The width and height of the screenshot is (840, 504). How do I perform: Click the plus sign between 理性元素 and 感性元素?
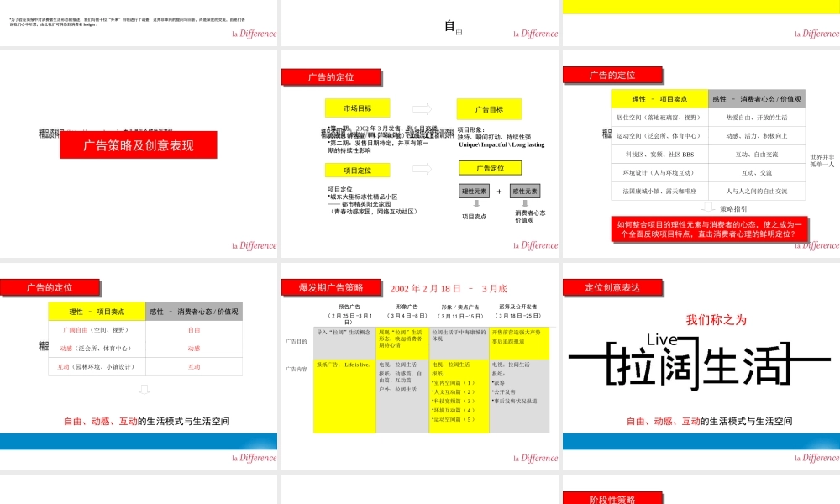click(x=499, y=192)
